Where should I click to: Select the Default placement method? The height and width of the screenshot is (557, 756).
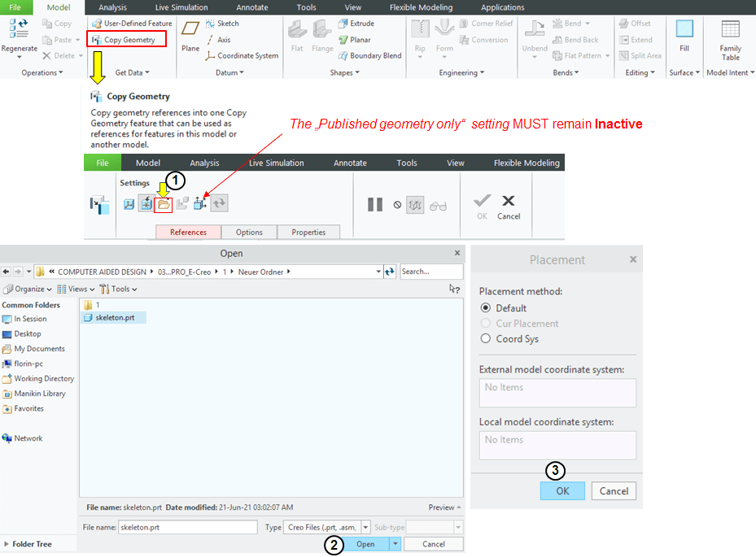pyautogui.click(x=487, y=308)
